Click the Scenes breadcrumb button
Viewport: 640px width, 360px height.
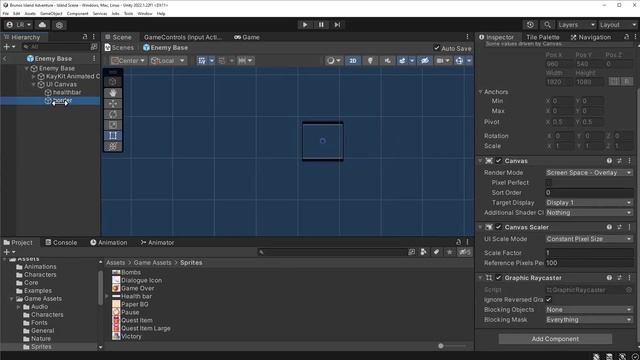pos(119,48)
